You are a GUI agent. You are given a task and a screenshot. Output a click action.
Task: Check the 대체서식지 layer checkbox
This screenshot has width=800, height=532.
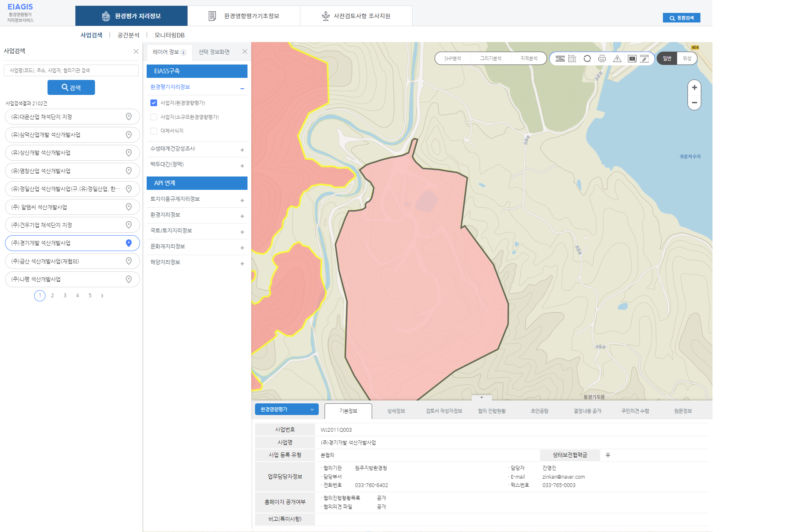[x=154, y=131]
